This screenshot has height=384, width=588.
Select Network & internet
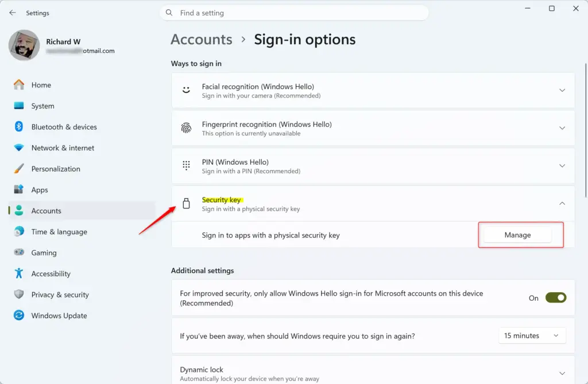click(x=82, y=148)
